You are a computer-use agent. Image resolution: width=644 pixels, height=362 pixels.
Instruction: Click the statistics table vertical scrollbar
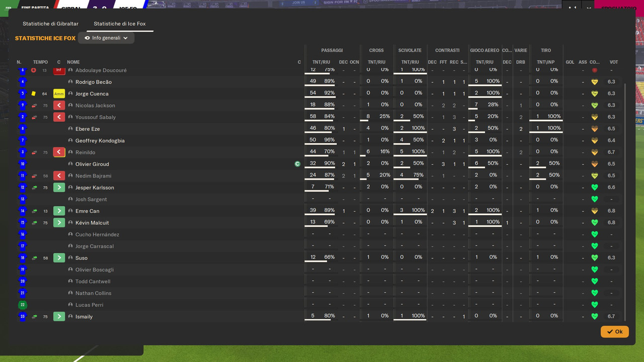pos(625,201)
